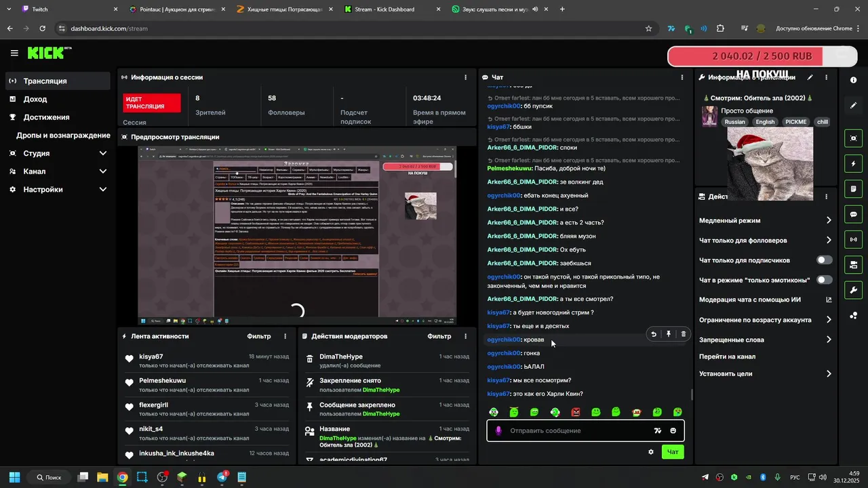The width and height of the screenshot is (868, 488).
Task: Click the wrench icon in right sidebar
Action: coord(853,290)
